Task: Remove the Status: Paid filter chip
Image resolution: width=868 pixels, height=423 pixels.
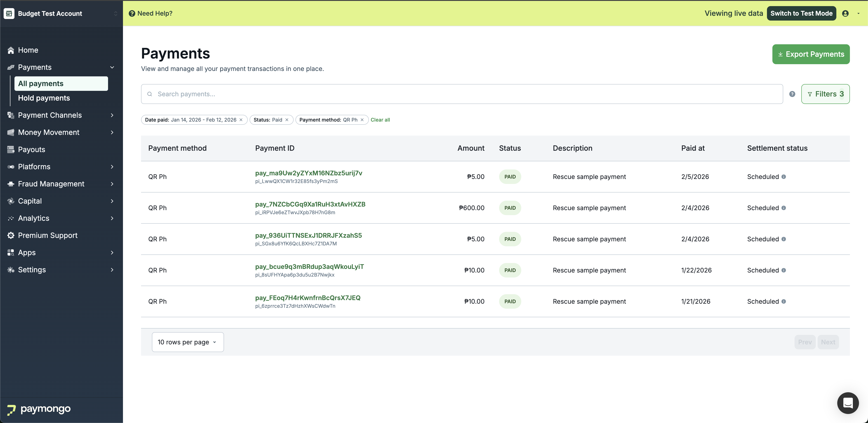Action: (x=287, y=120)
